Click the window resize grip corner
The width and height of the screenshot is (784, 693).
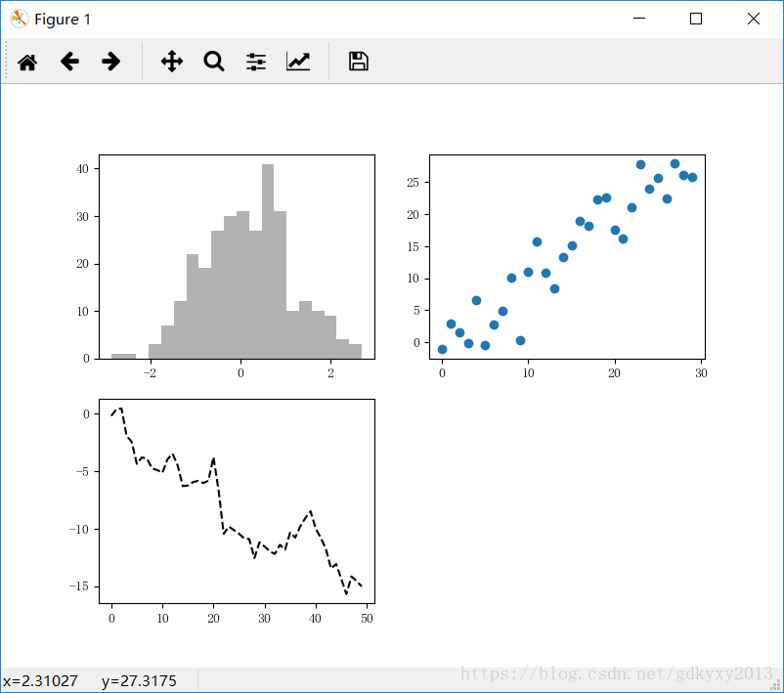tap(777, 686)
